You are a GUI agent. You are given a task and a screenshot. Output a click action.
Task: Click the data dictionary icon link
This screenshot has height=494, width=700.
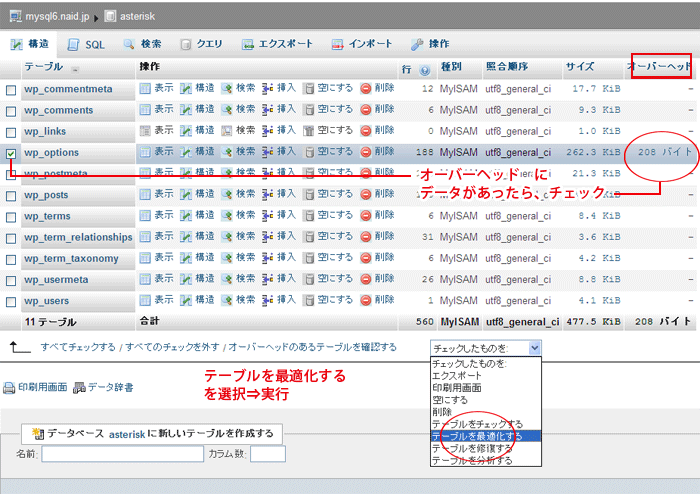[x=80, y=387]
